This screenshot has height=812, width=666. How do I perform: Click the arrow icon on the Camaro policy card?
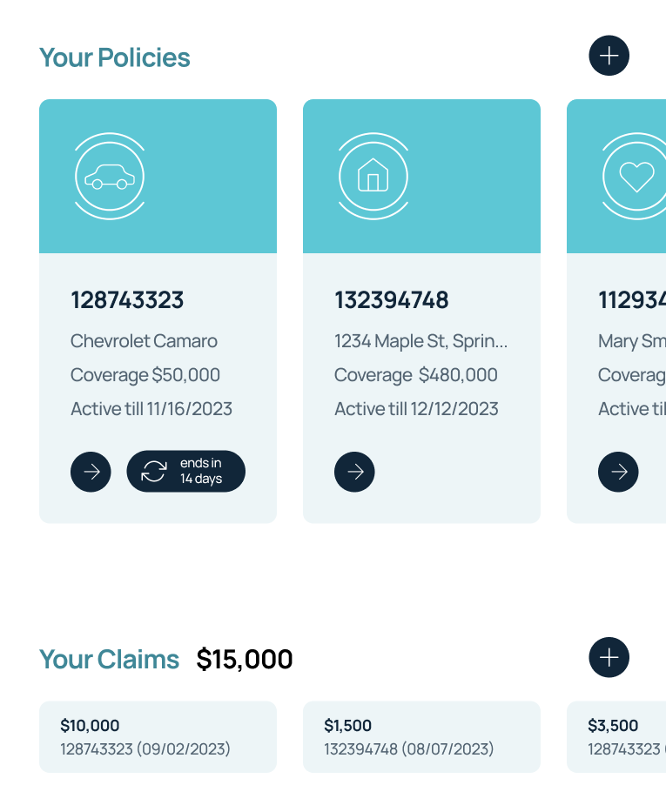coord(91,472)
